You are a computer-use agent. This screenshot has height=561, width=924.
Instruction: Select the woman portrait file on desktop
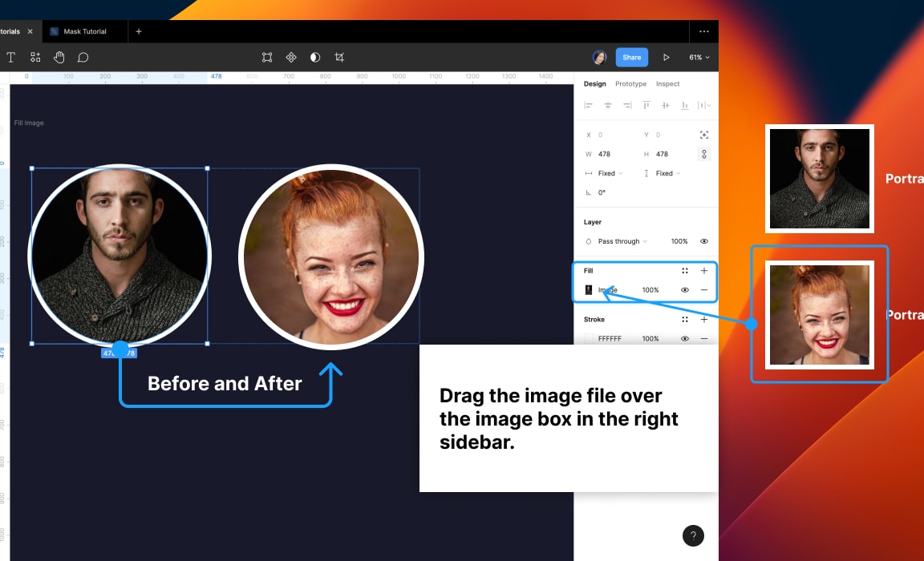click(x=819, y=315)
